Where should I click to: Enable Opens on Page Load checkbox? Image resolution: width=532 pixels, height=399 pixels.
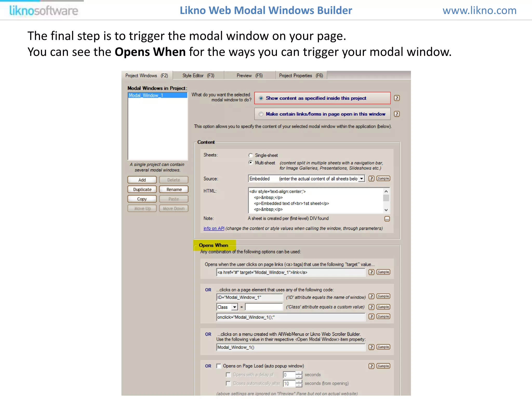click(219, 366)
